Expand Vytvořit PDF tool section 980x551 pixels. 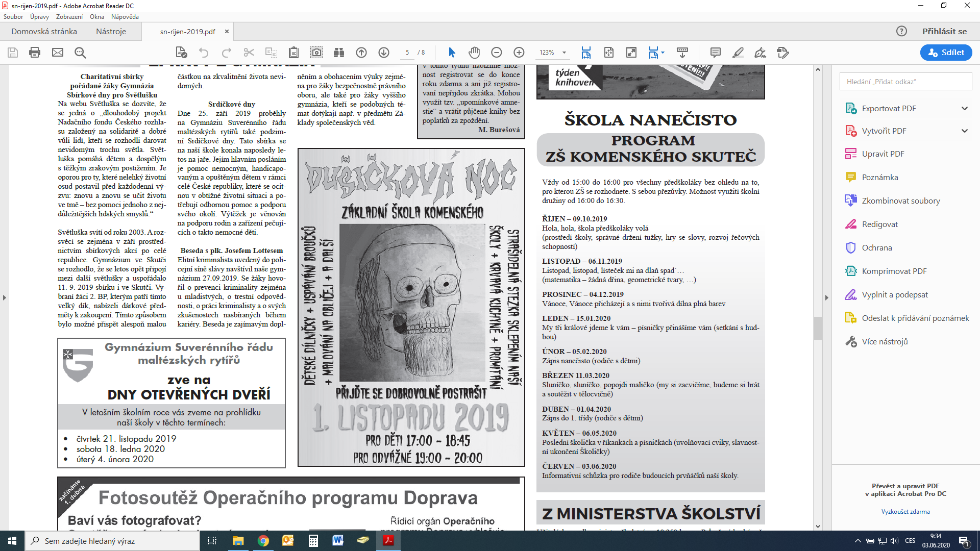pyautogui.click(x=965, y=131)
